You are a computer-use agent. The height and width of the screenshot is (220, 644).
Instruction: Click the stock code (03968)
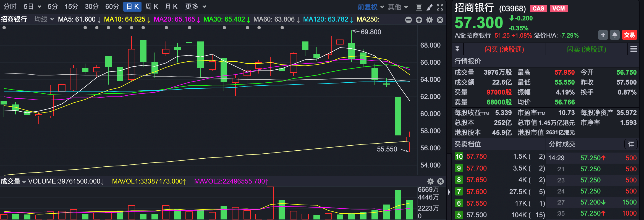pos(512,9)
